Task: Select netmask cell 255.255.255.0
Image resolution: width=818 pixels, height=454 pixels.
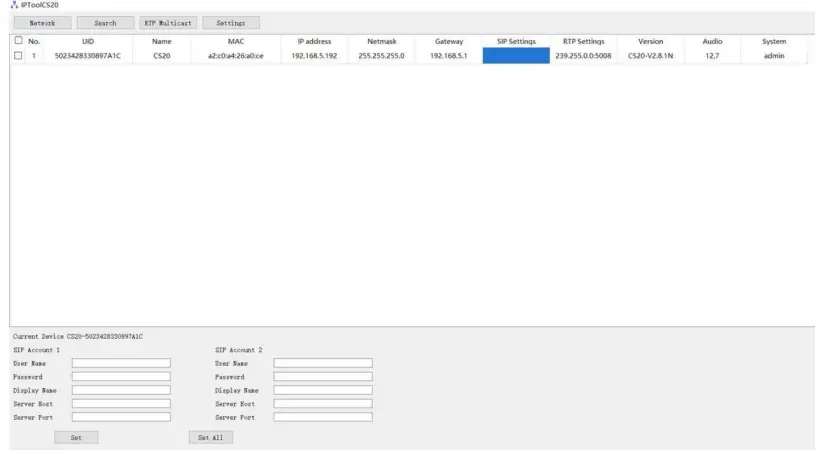Action: [x=381, y=56]
